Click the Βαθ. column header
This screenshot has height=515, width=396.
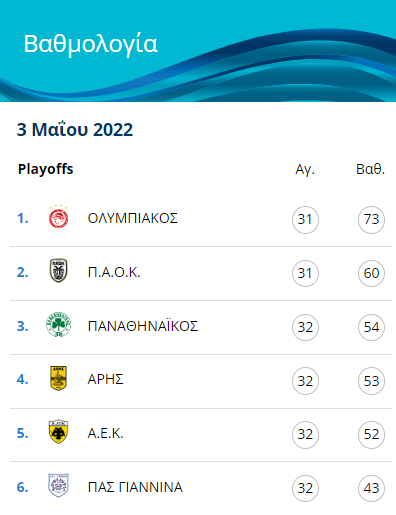370,169
